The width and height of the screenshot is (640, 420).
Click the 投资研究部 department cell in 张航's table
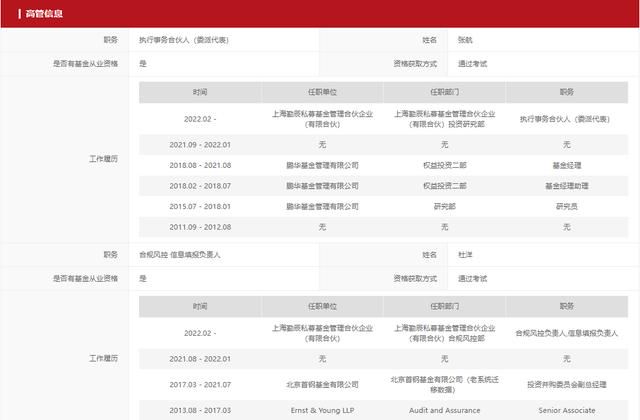[444, 119]
